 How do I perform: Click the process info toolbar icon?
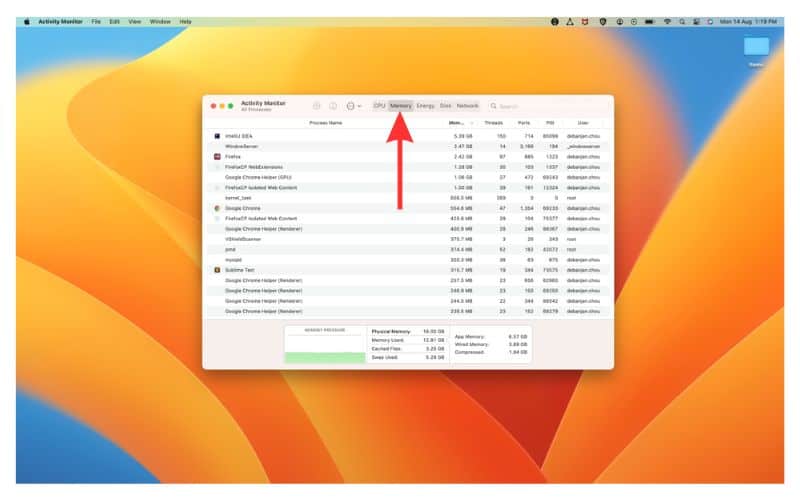(x=333, y=105)
